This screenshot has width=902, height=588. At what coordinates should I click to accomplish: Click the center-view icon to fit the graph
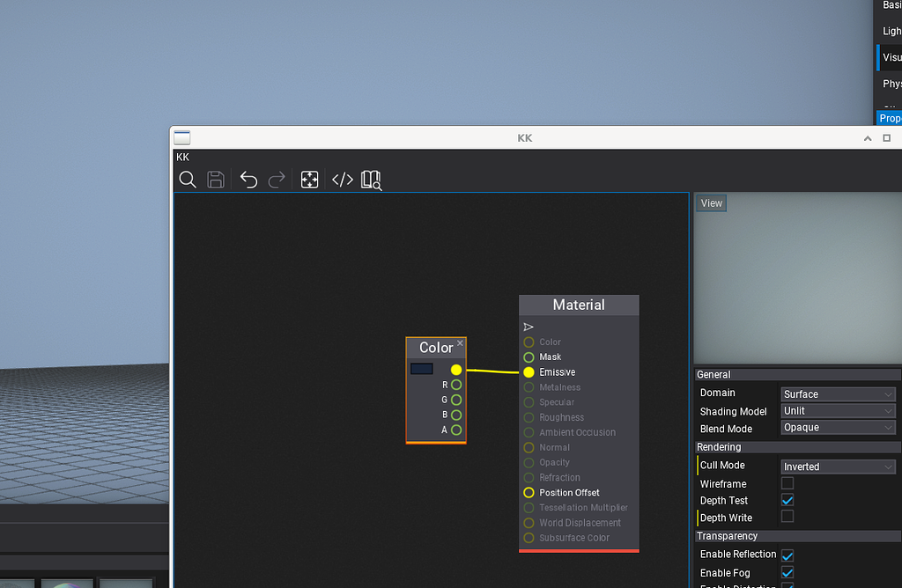[309, 179]
